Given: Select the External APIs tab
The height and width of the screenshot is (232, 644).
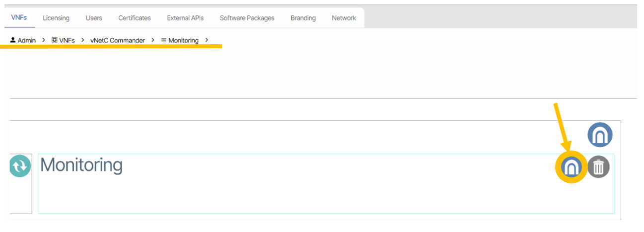Looking at the screenshot, I should (x=185, y=18).
